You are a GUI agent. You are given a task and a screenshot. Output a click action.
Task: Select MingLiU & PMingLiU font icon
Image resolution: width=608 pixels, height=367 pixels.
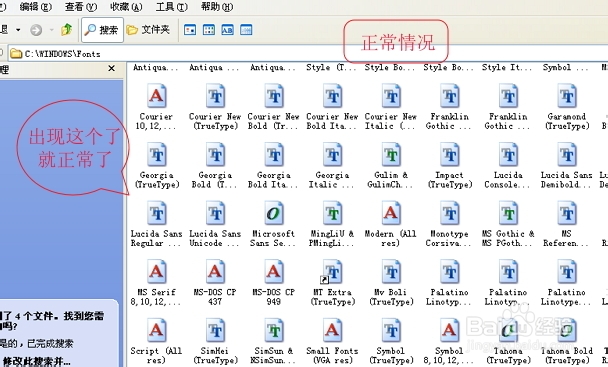tap(332, 213)
